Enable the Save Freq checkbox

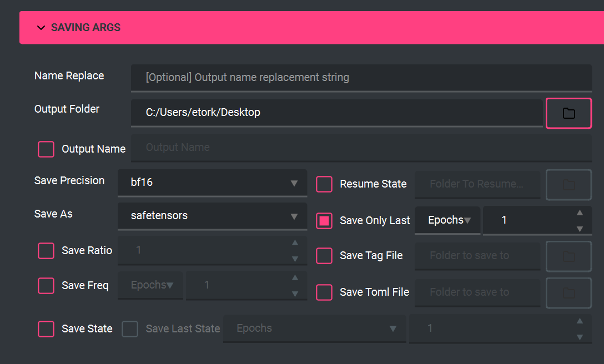coord(46,285)
